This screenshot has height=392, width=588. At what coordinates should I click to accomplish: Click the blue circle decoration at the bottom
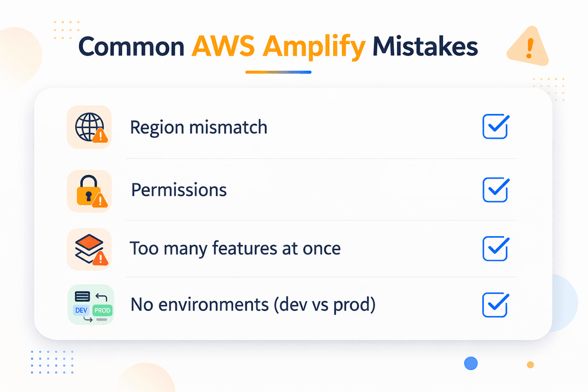(x=471, y=363)
